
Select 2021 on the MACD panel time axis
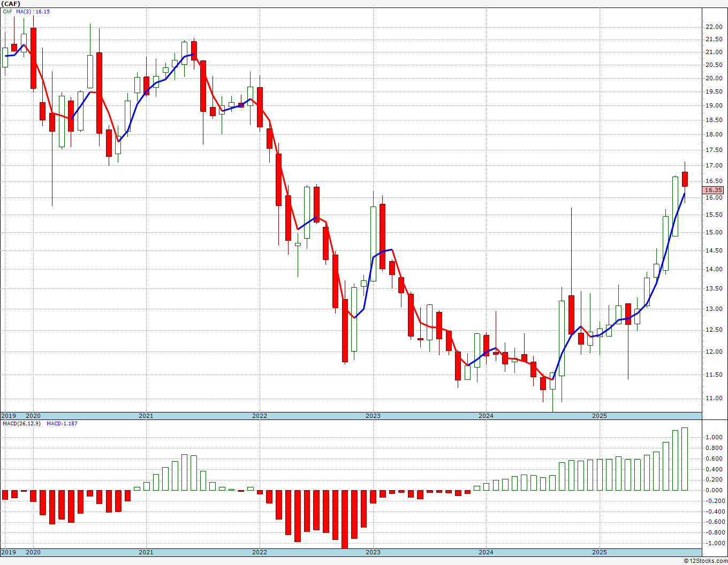146,552
